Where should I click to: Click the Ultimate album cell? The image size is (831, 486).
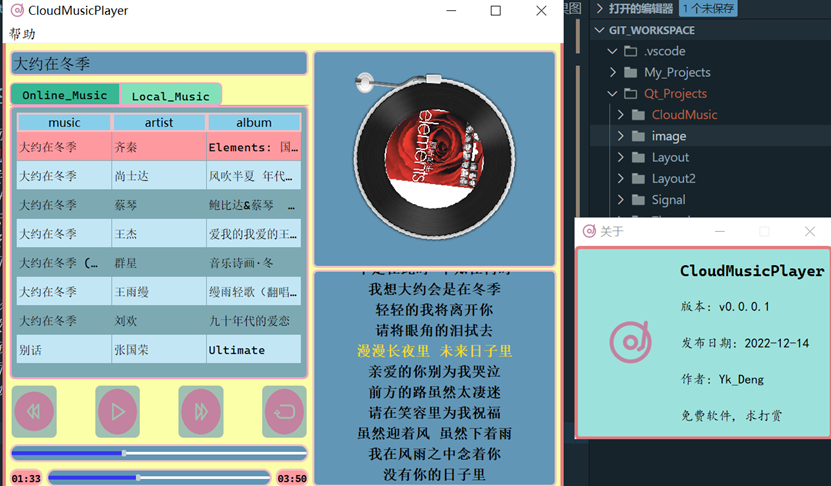[x=254, y=349]
